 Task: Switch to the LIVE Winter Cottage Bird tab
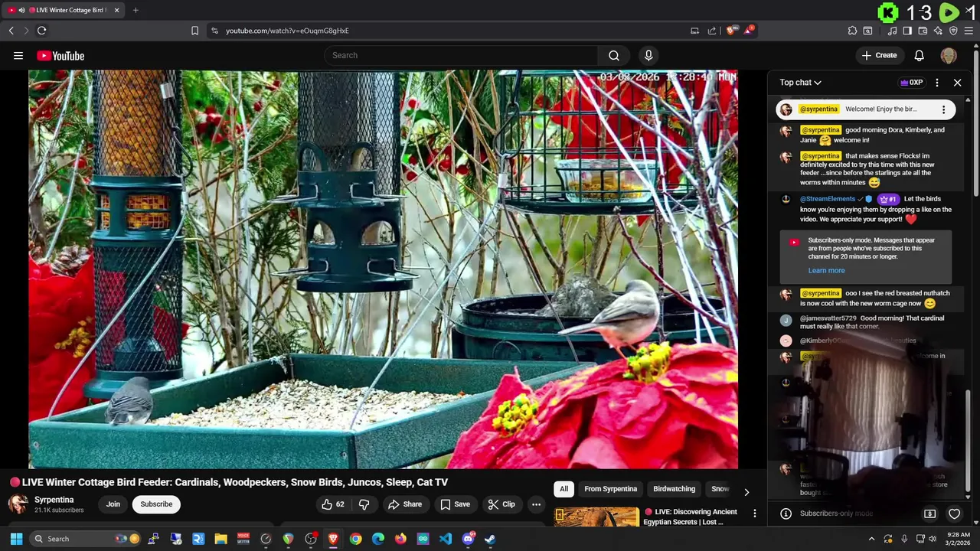click(x=61, y=10)
